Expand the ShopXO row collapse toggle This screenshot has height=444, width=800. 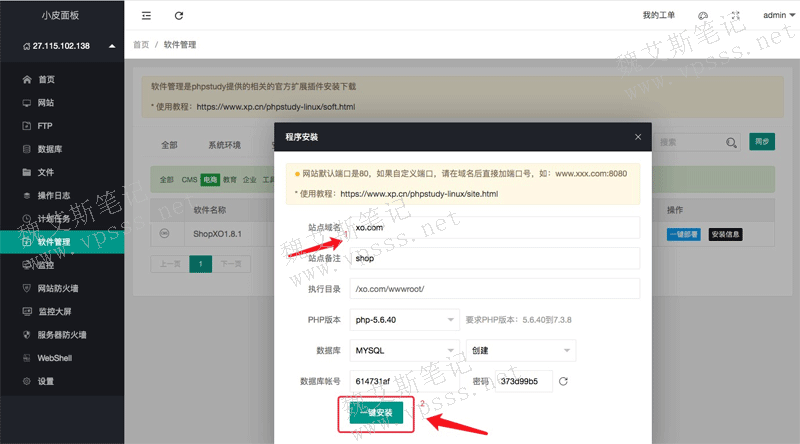[x=164, y=234]
